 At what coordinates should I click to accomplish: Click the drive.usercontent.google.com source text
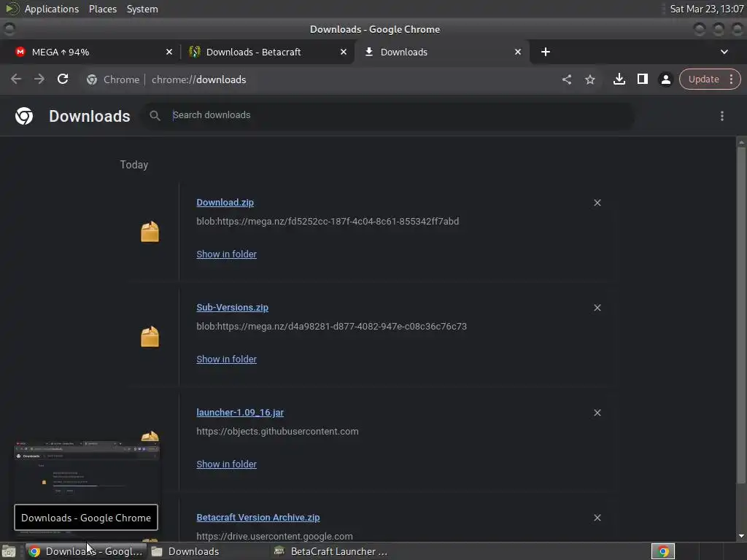tap(274, 536)
